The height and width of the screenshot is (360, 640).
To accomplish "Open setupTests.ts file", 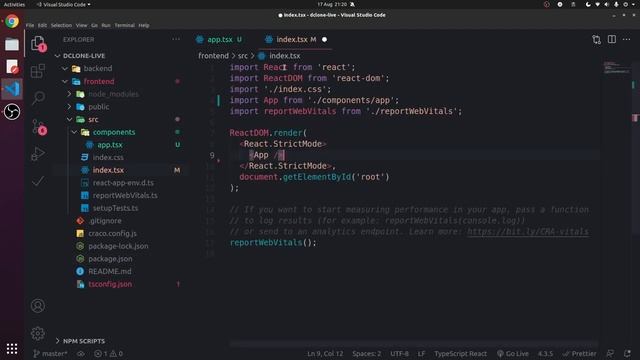I will [115, 208].
